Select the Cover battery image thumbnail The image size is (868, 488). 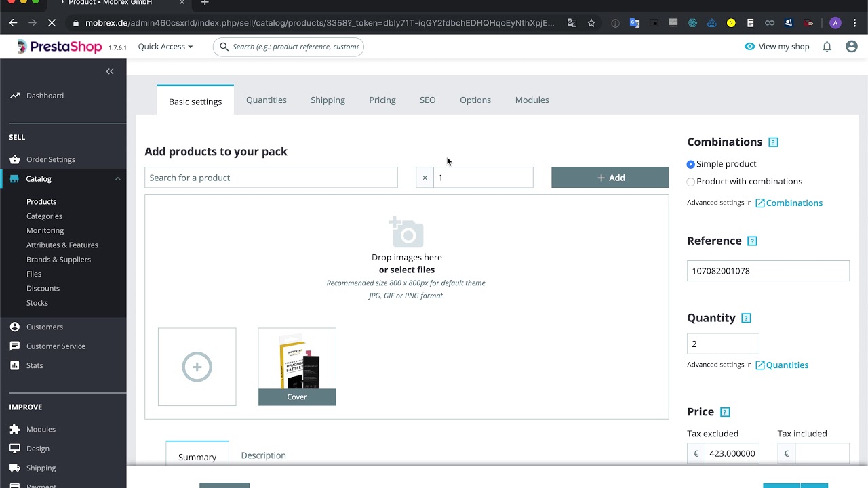(297, 367)
